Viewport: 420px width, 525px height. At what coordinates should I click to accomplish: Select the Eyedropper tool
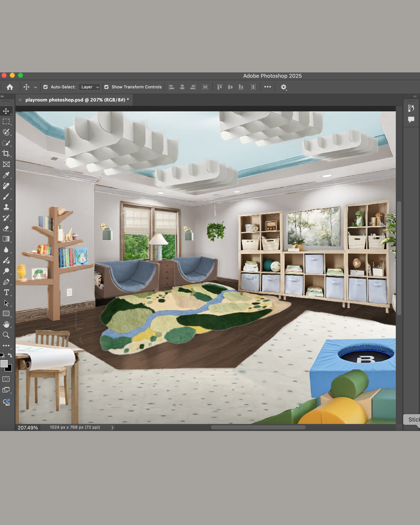coord(6,175)
